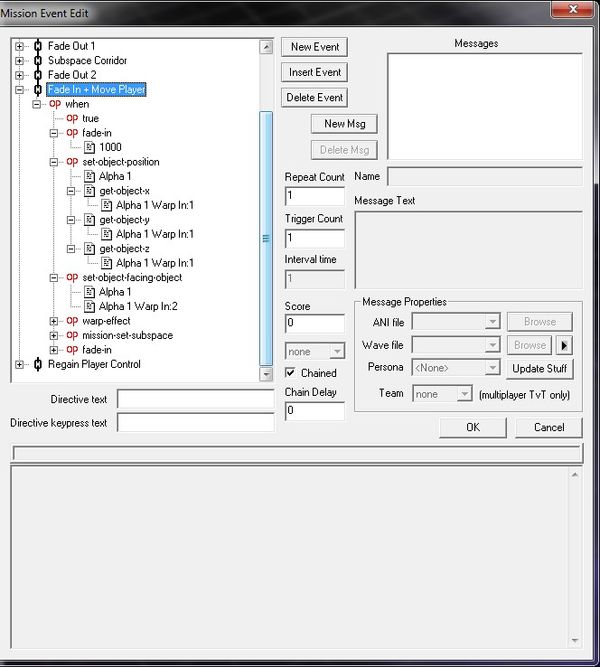Click the chain icon beside Subspace Corridor
600x667 pixels.
tap(37, 61)
